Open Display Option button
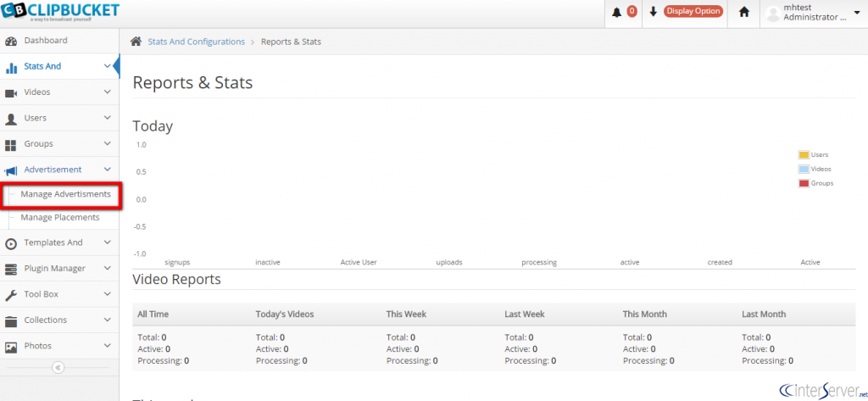868x401 pixels. (x=693, y=11)
